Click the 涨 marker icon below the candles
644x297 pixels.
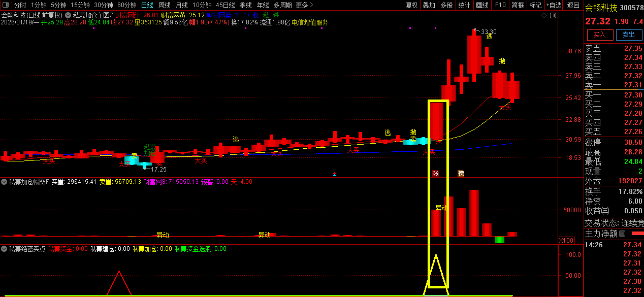[435, 173]
